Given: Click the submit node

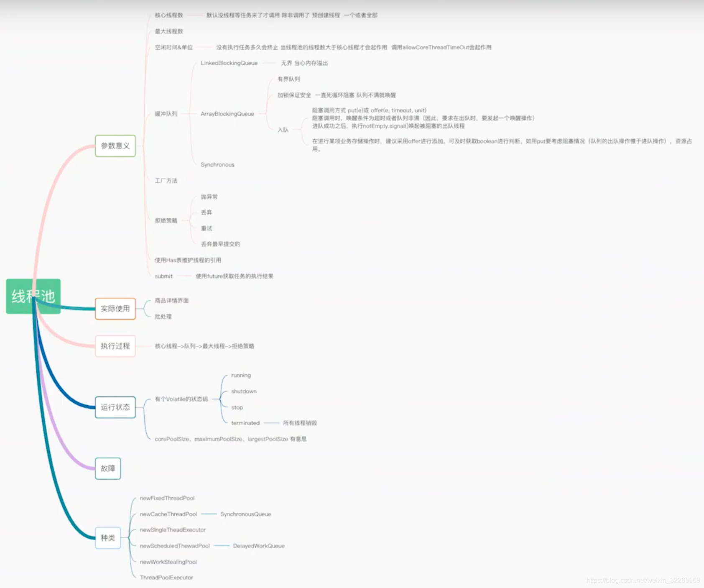Looking at the screenshot, I should [x=163, y=276].
